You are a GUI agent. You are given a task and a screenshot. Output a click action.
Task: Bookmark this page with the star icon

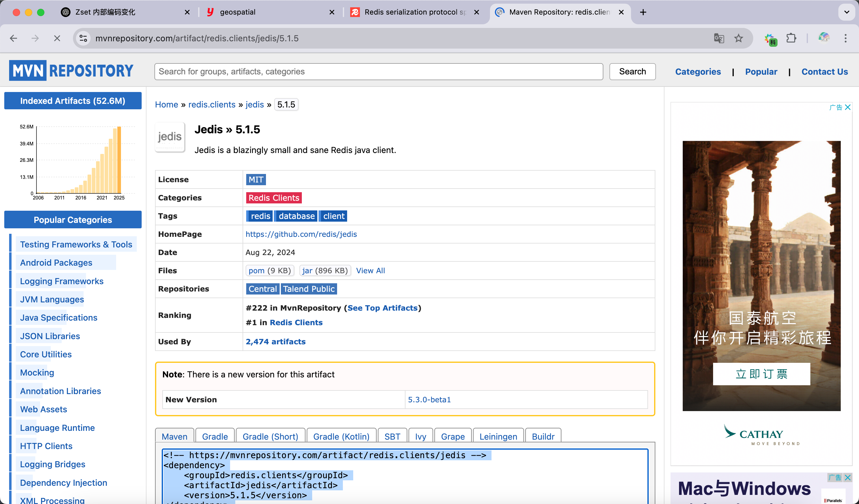[738, 38]
